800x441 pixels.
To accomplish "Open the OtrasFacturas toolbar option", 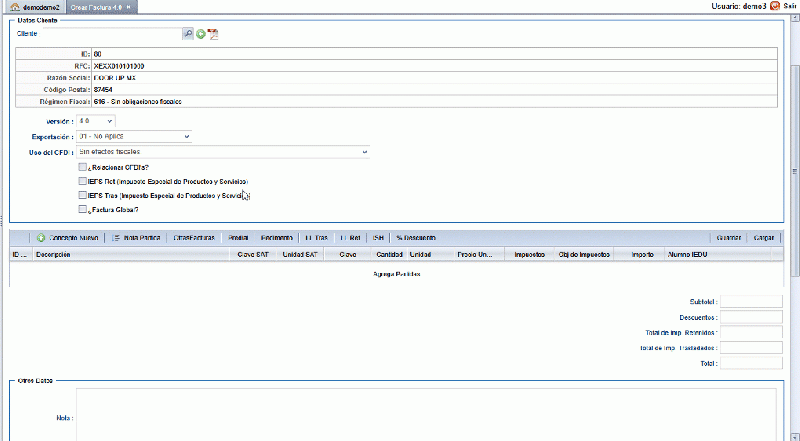I will [194, 238].
